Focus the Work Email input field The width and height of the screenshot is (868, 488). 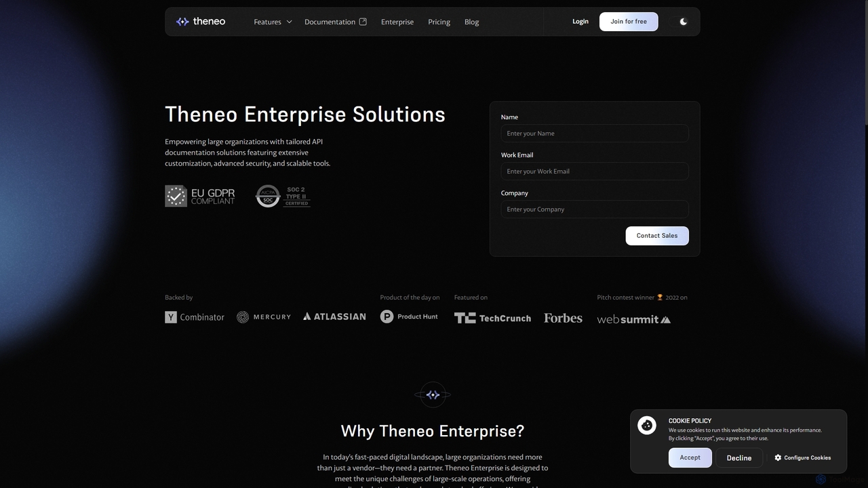click(595, 171)
